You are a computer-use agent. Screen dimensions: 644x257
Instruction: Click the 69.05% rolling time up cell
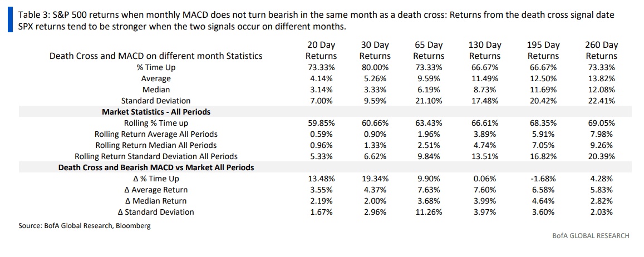point(601,123)
